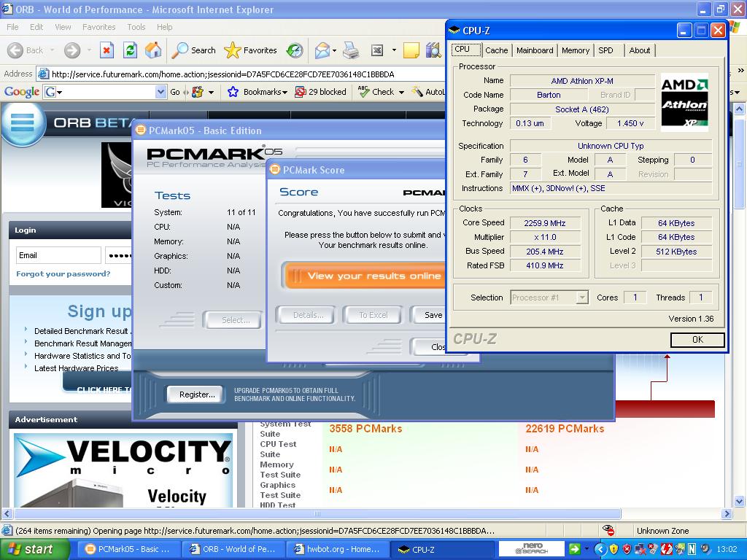Click the ABC spell Check button

tap(376, 92)
